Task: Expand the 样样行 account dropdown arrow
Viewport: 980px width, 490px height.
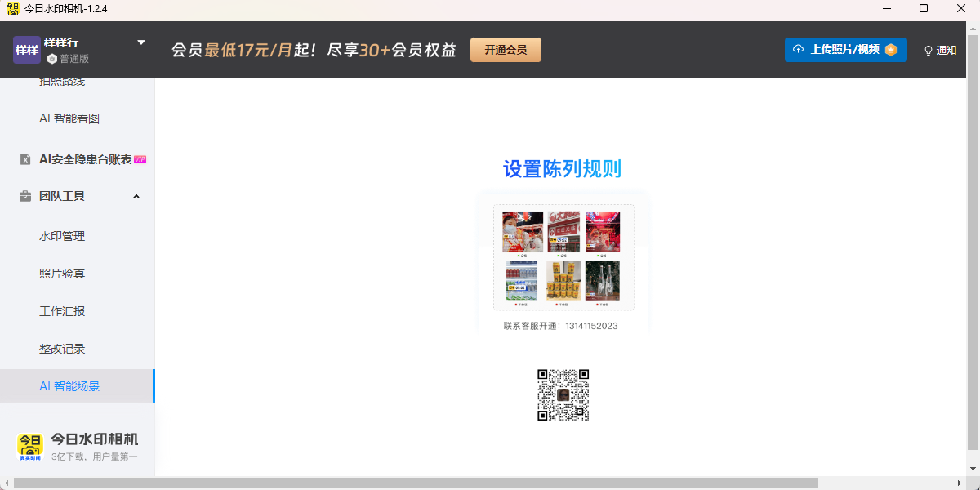Action: [x=140, y=42]
